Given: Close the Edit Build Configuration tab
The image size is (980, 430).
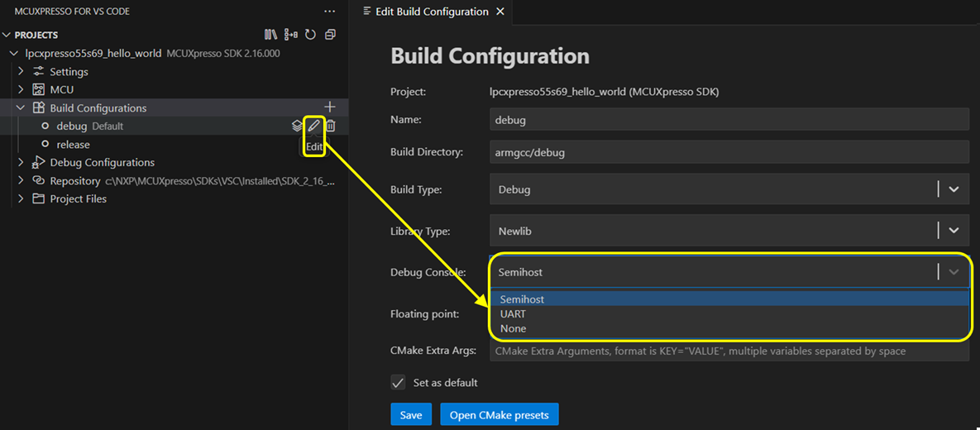Looking at the screenshot, I should coord(500,12).
